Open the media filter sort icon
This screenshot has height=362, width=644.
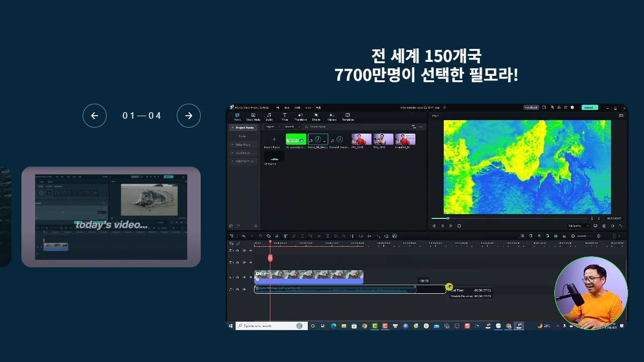click(413, 127)
